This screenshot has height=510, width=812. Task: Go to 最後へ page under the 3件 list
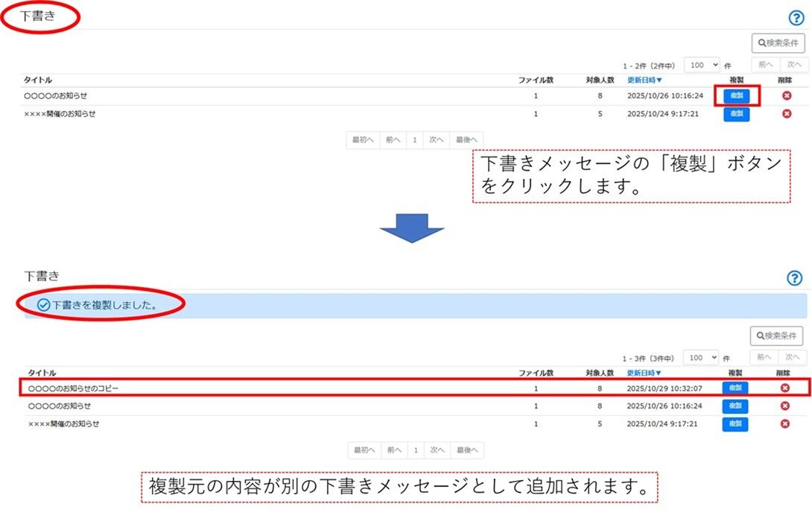[467, 450]
